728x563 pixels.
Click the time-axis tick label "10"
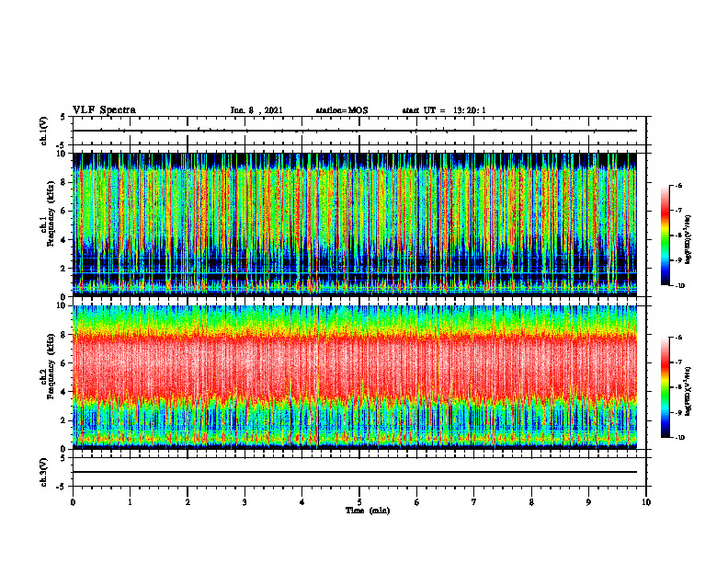(x=646, y=502)
